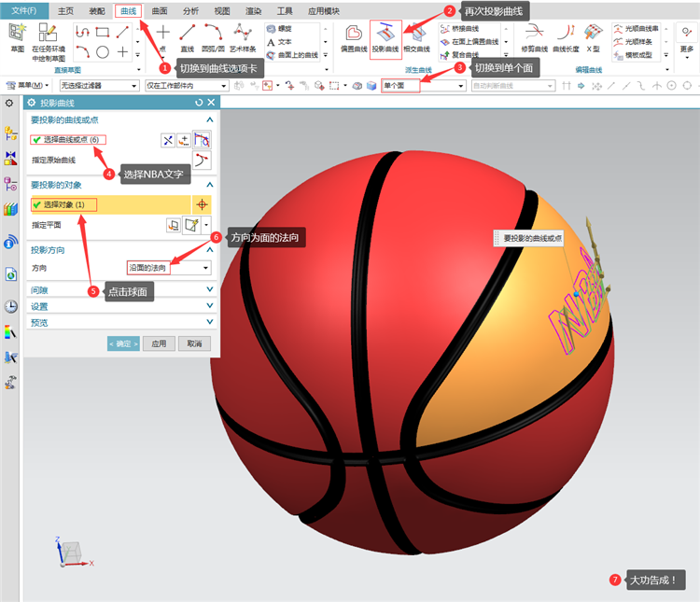Click the reverse direction icon in dialog
The width and height of the screenshot is (700, 602).
coord(168,141)
